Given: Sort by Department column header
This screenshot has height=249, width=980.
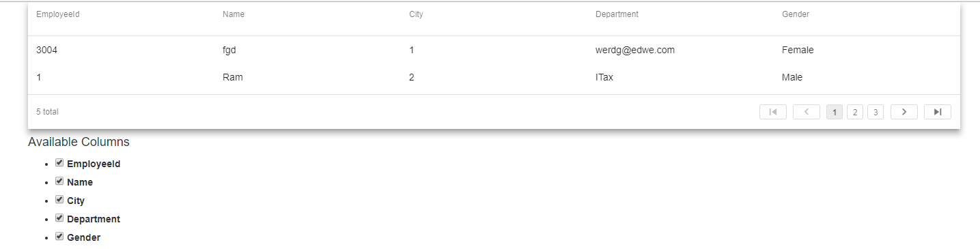Looking at the screenshot, I should coord(617,14).
